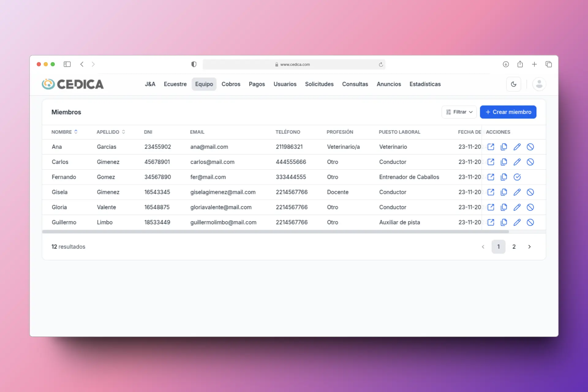588x392 pixels.
Task: View Fernando's member details
Action: (491, 177)
